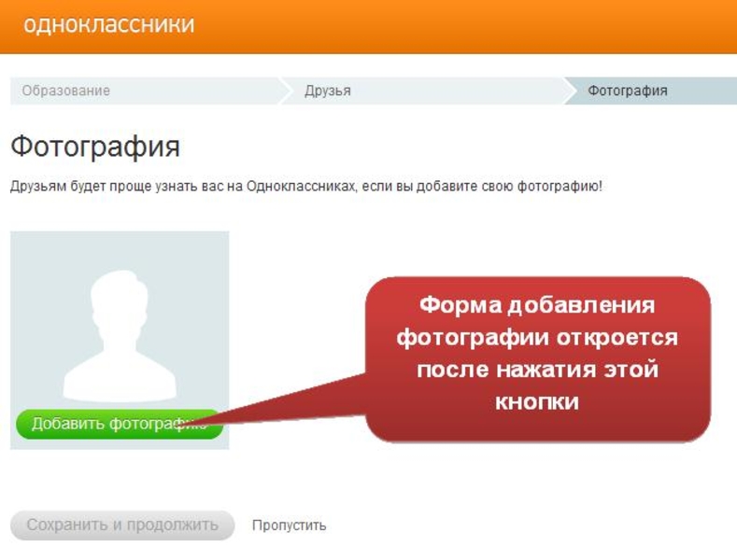
Task: Click the word кнопки in red callout
Action: [537, 401]
